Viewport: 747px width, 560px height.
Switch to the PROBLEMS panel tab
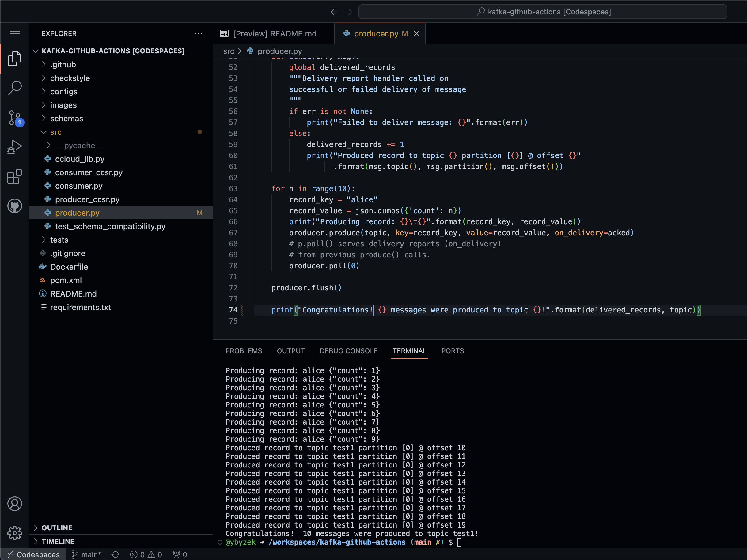click(244, 351)
